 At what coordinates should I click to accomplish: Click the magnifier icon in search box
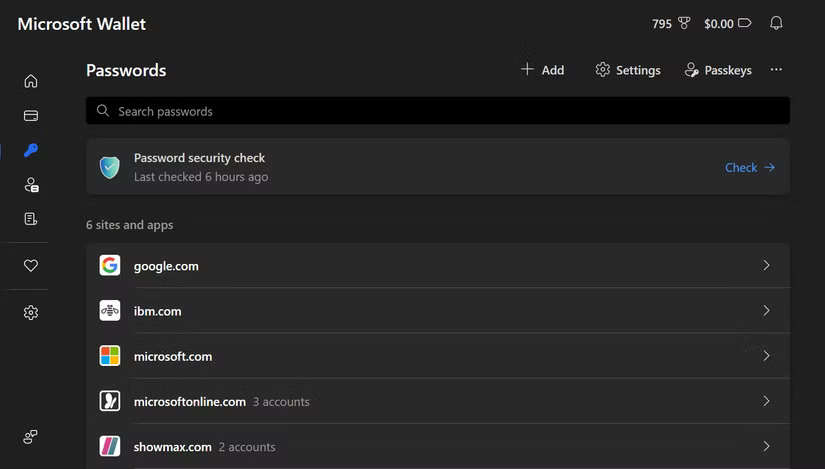[103, 111]
